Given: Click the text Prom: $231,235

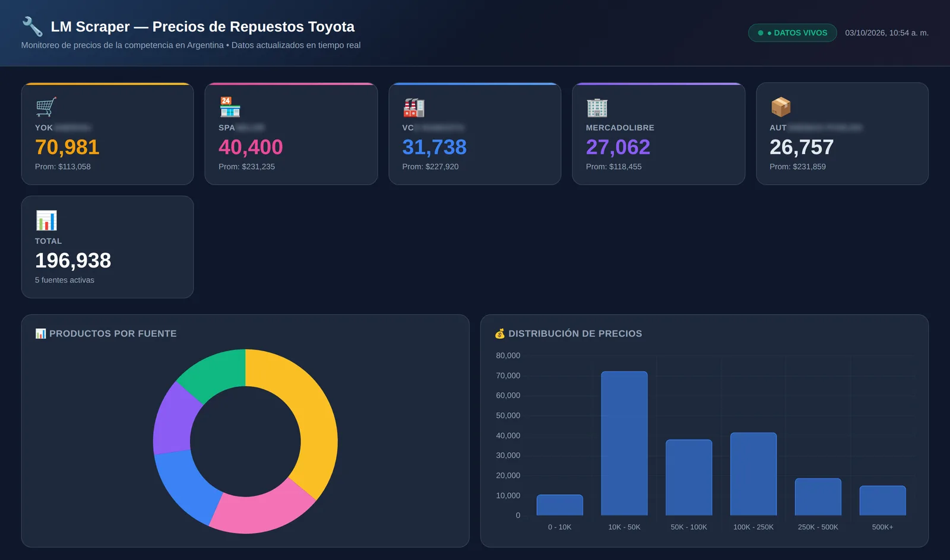Looking at the screenshot, I should 246,167.
